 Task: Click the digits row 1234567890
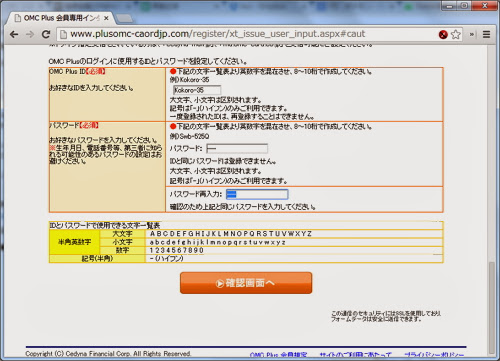177,250
